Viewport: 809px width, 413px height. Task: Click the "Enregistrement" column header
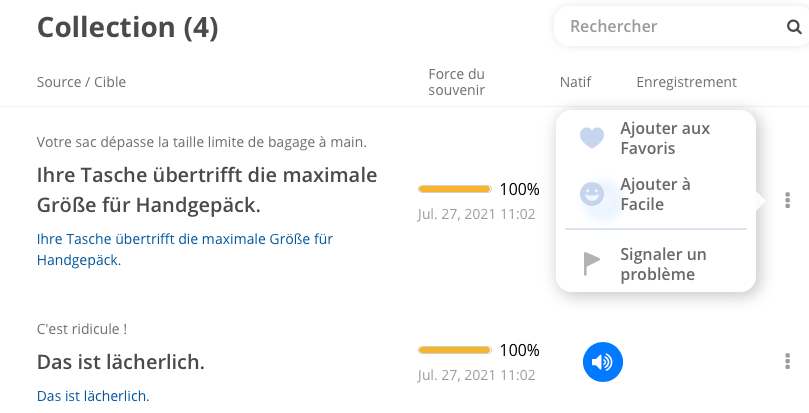point(686,82)
